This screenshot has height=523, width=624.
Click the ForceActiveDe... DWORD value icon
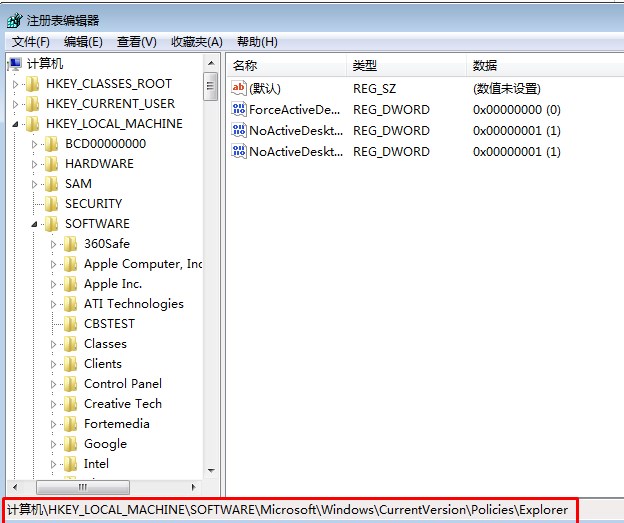click(239, 109)
